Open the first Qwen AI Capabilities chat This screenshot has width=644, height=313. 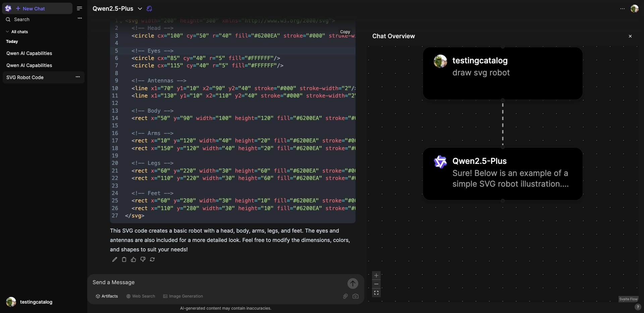pyautogui.click(x=29, y=53)
